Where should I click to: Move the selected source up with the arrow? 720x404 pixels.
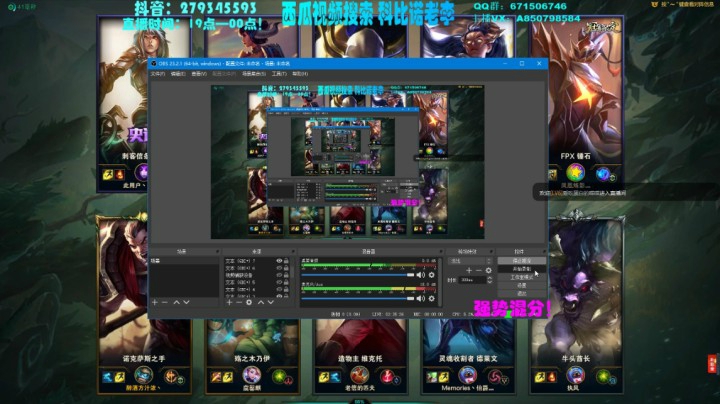point(261,303)
